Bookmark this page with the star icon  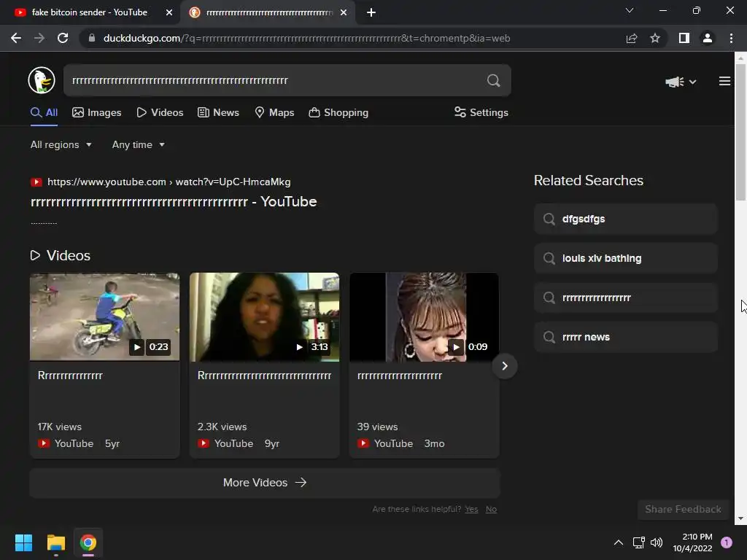coord(655,38)
